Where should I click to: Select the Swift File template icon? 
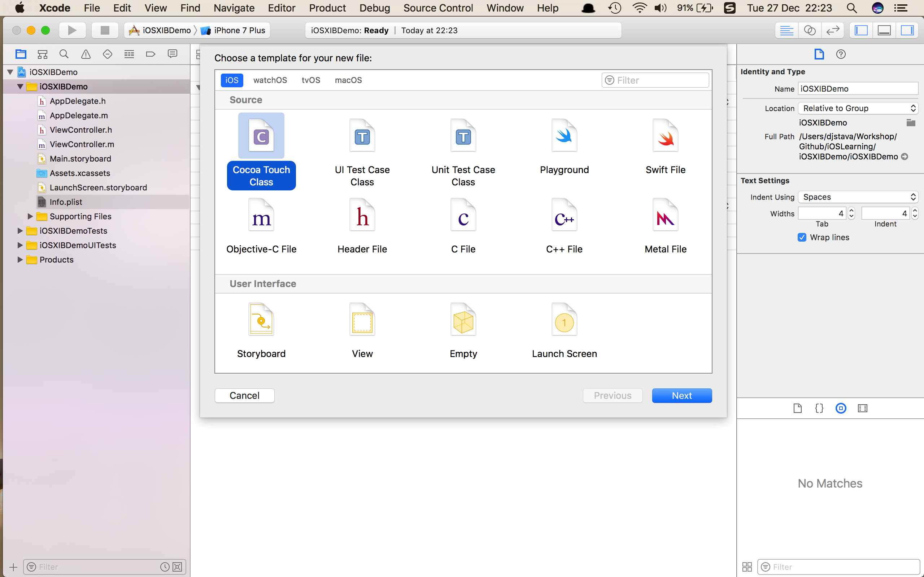[x=665, y=136]
